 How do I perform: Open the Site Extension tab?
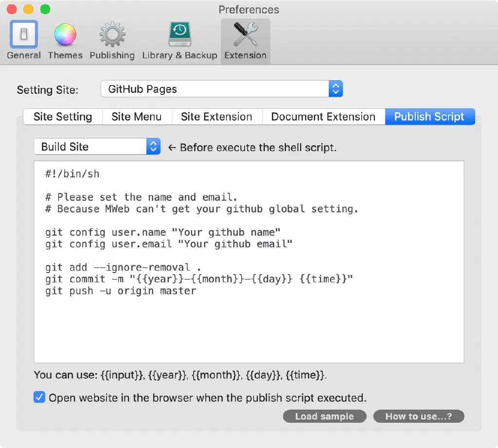(x=217, y=117)
